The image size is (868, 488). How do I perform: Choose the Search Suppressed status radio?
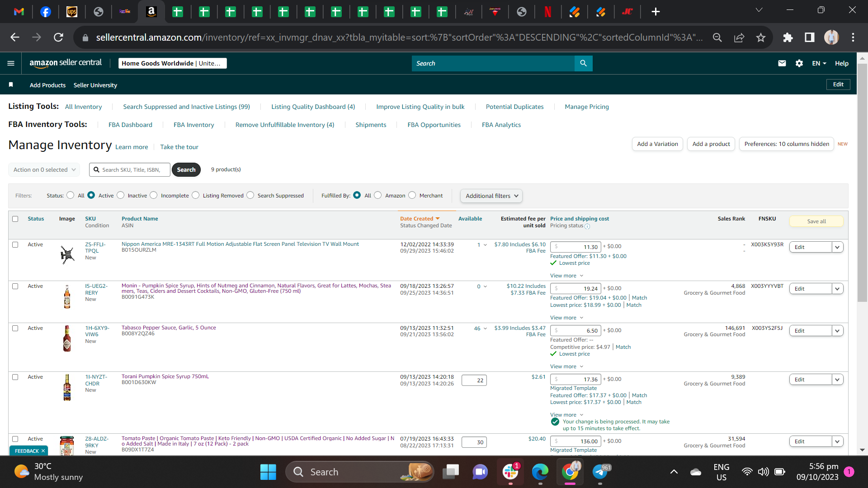250,195
